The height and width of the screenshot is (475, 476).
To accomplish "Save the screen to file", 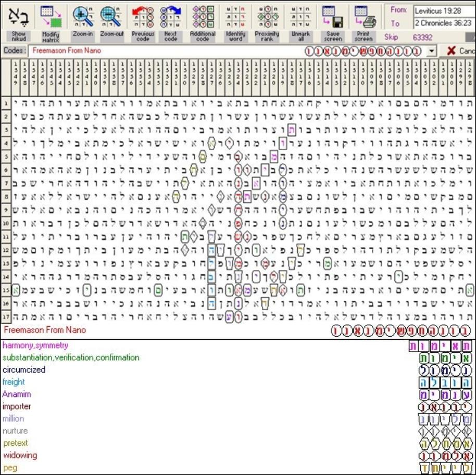I will 332,17.
